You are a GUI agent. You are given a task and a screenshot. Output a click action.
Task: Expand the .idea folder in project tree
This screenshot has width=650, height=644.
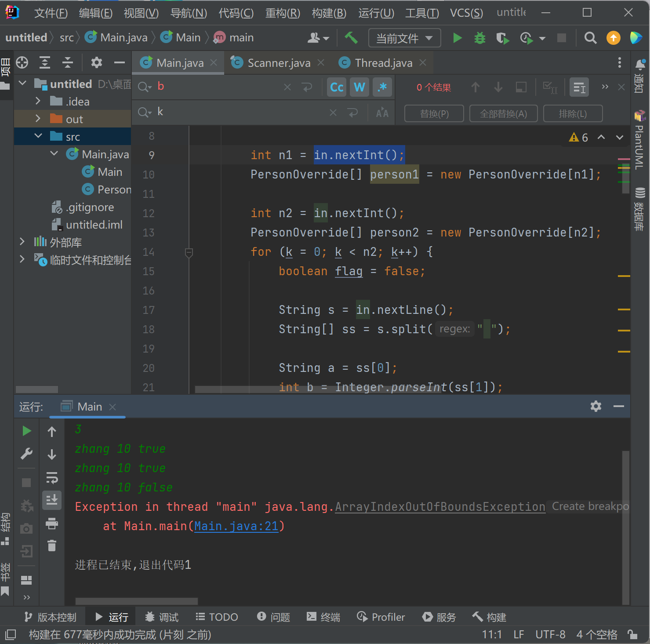coord(38,102)
